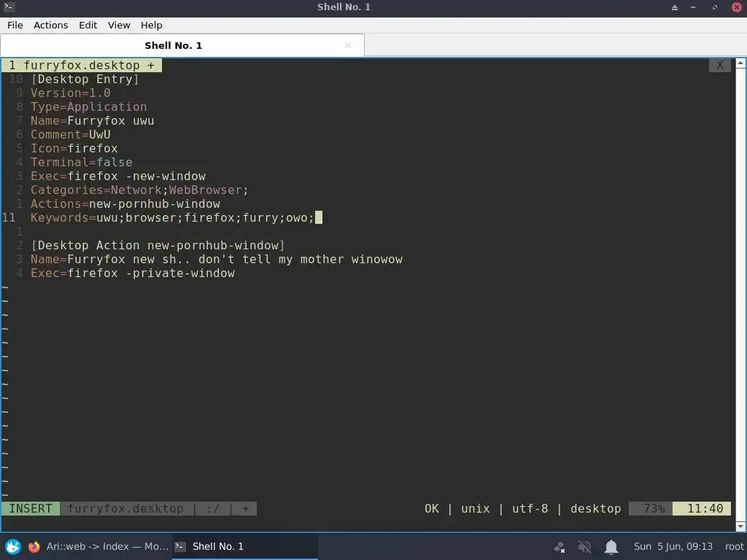747x560 pixels.
Task: Click the [Desktop Entry] line
Action: pyautogui.click(x=85, y=79)
